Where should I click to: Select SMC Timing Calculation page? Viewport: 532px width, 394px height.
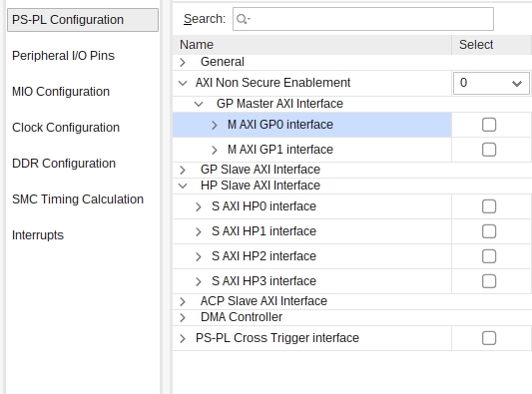78,199
